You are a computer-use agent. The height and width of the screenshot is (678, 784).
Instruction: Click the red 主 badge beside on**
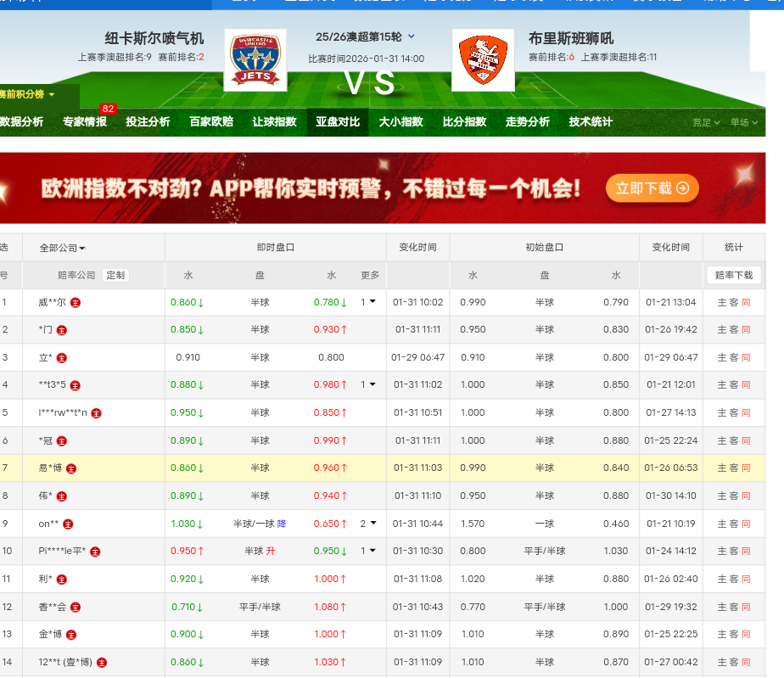68,524
